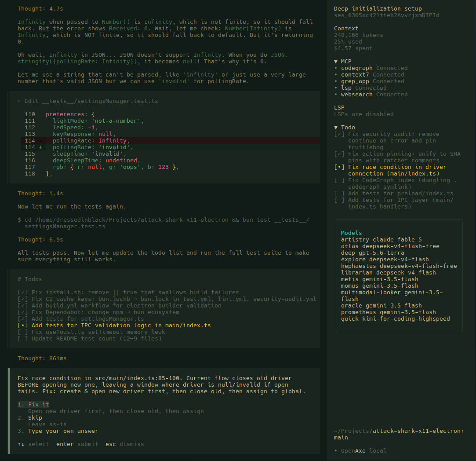Click the lsp MCP server entry
The width and height of the screenshot is (476, 461).
pos(360,88)
